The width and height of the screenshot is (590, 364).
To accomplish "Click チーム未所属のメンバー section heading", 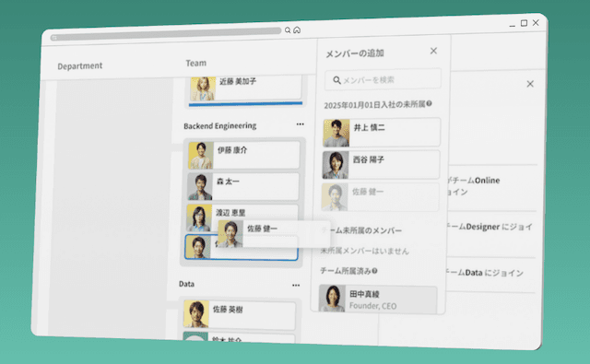I will 362,230.
